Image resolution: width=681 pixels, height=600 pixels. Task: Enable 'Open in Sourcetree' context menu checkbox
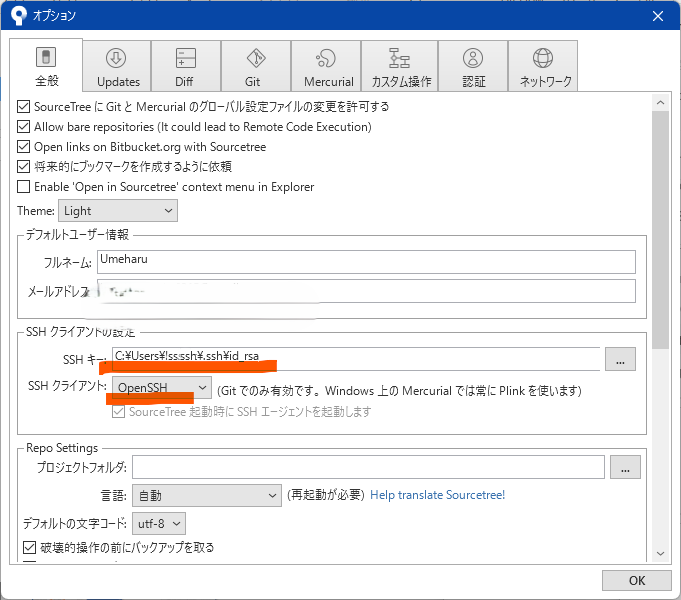23,187
